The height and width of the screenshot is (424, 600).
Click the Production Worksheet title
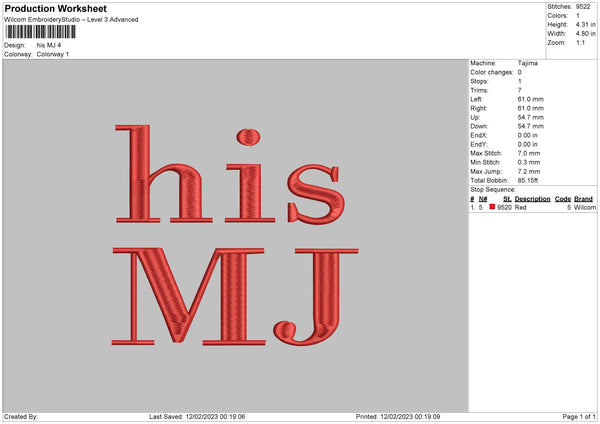55,9
